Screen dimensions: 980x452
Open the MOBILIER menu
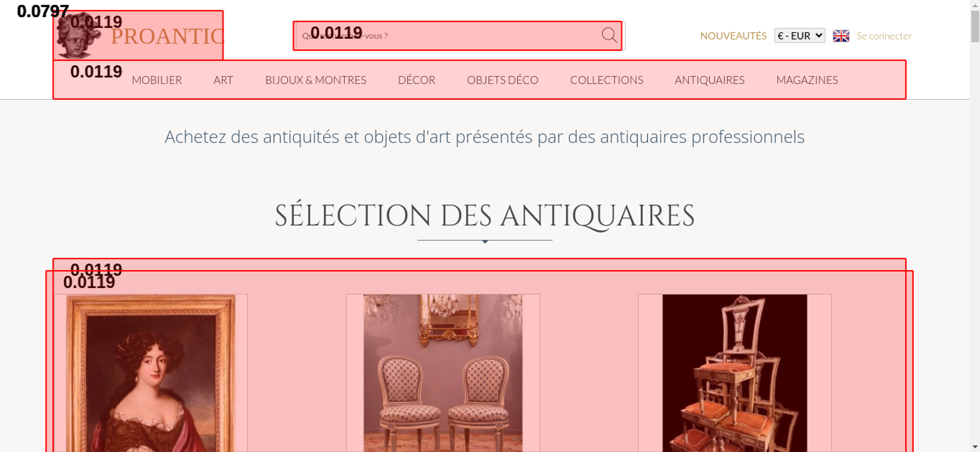coord(157,80)
